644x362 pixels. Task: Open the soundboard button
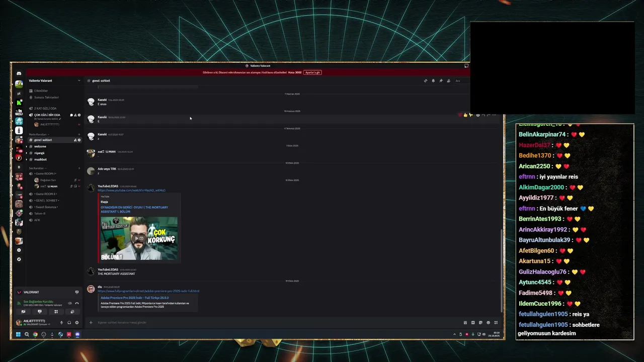coord(72,312)
